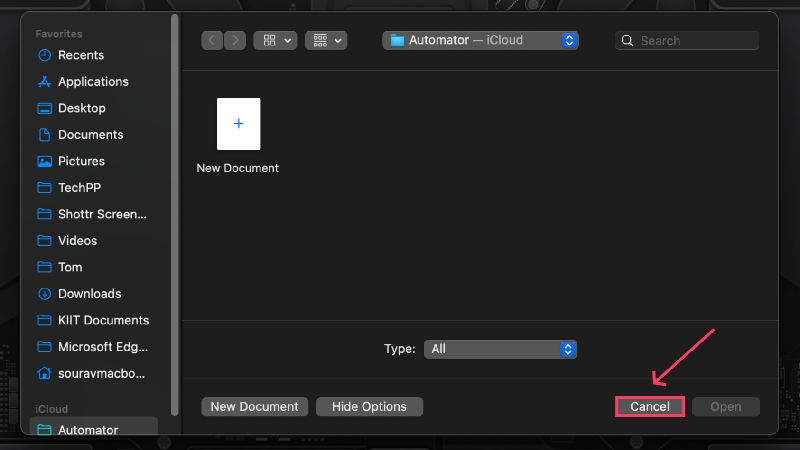The image size is (800, 450).
Task: Click the home icon for souravmacbo...
Action: tap(44, 373)
